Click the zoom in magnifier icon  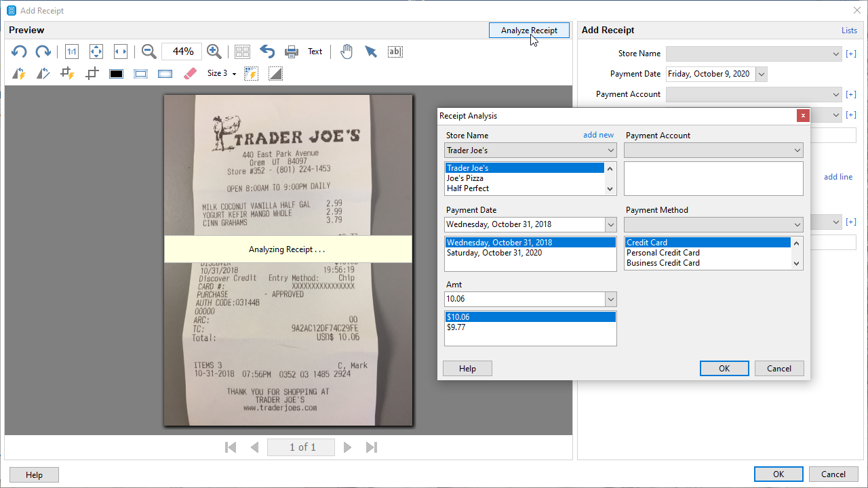[x=214, y=52]
